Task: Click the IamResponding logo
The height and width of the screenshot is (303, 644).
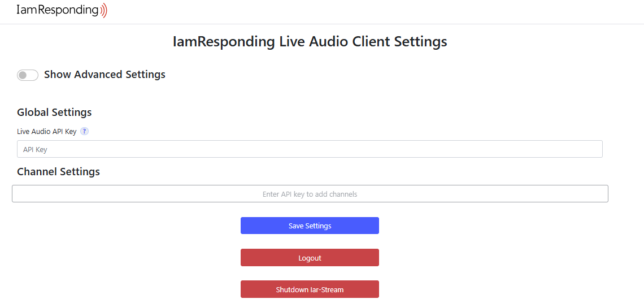Action: [62, 10]
